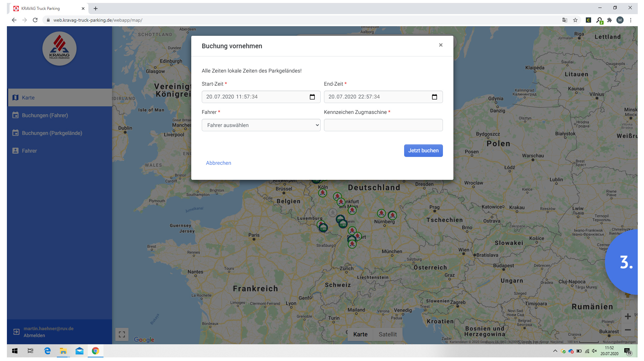Screen dimensions: 644x361
Task: Close the Buchung vornehmen dialog
Action: (441, 45)
